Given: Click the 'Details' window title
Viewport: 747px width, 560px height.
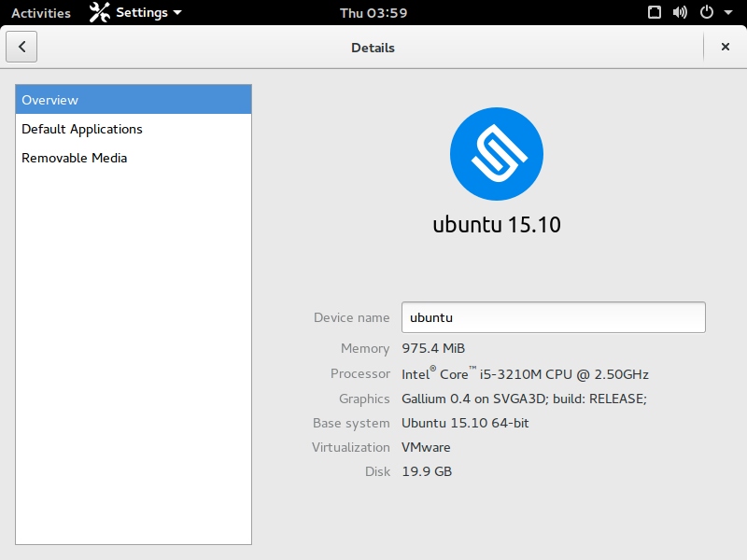Looking at the screenshot, I should coord(373,48).
